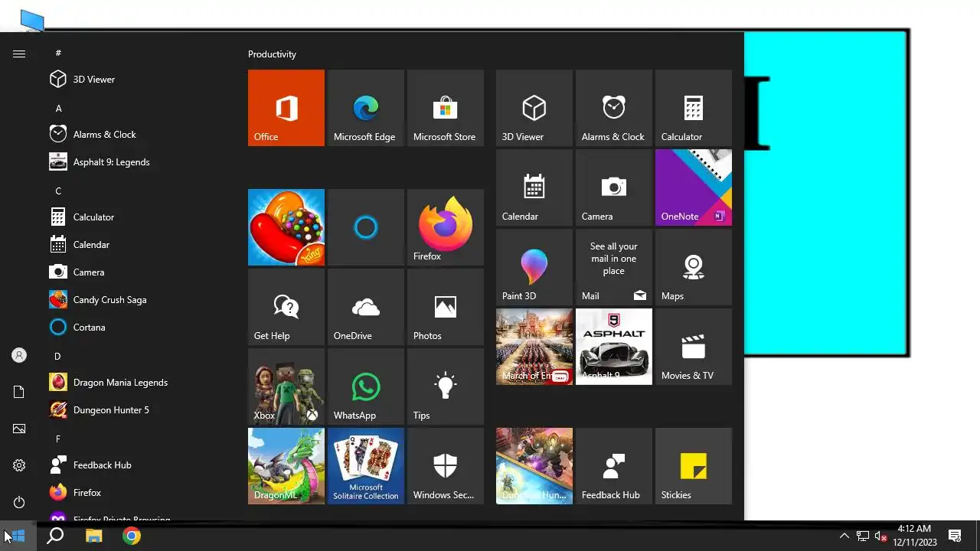Open the Movies & TV tile
The width and height of the screenshot is (980, 551).
click(x=694, y=347)
